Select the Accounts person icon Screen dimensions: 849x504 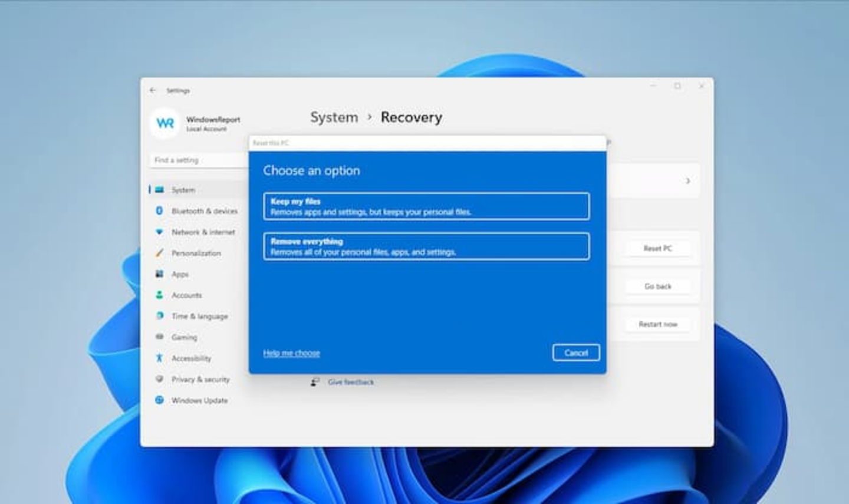tap(159, 295)
